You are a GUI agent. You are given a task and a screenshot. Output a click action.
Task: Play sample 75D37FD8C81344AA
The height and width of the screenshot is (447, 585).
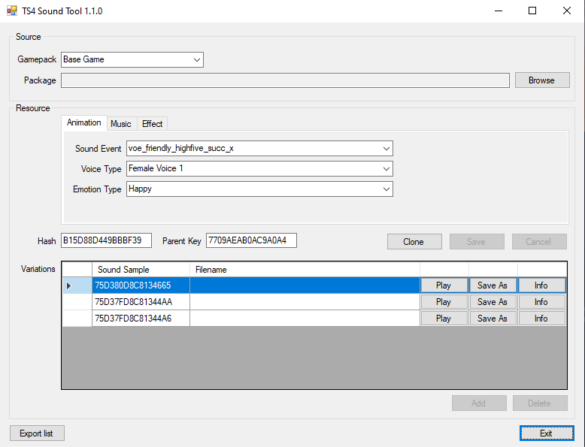tap(444, 302)
